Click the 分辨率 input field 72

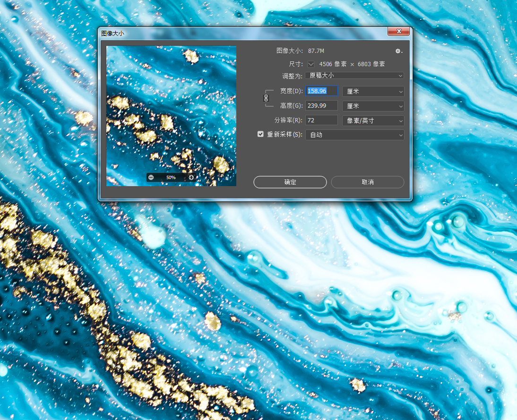pos(321,120)
